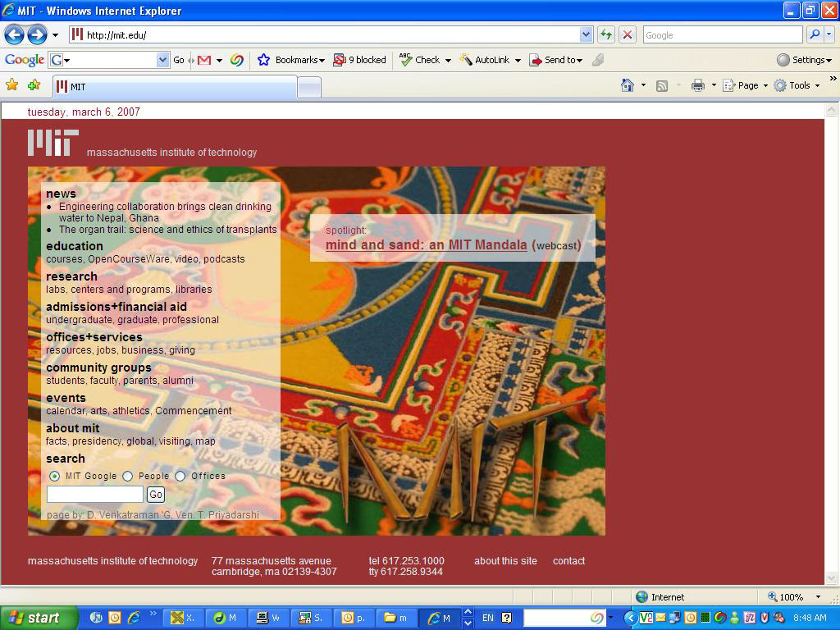Switch to the MIT tab
Viewport: 840px width, 630px height.
175,86
